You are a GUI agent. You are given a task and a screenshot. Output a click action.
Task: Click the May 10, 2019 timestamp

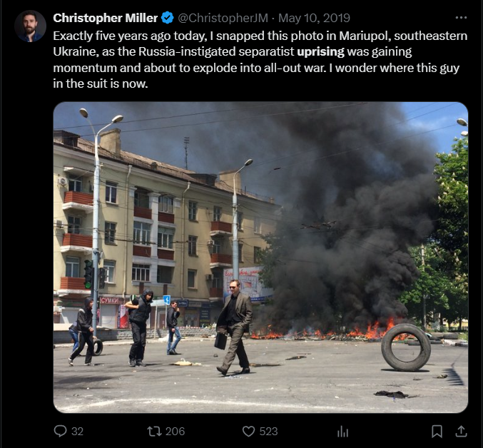point(314,18)
